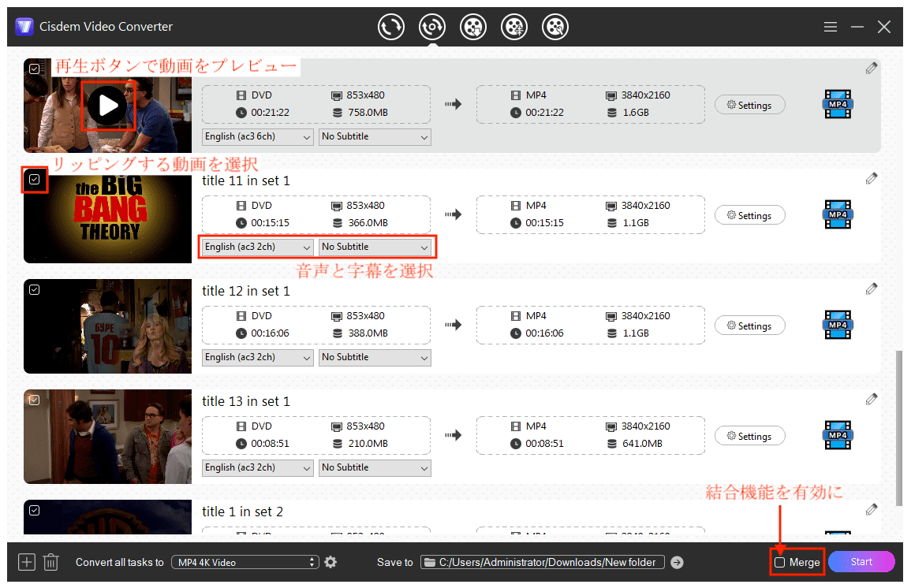Open output folder with arrow icon
Image resolution: width=911 pixels, height=588 pixels.
click(677, 563)
